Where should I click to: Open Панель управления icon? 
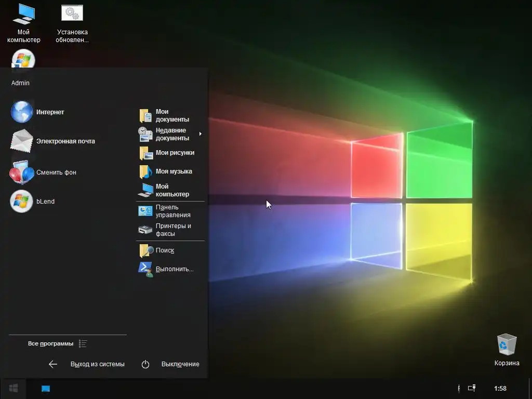pos(145,211)
